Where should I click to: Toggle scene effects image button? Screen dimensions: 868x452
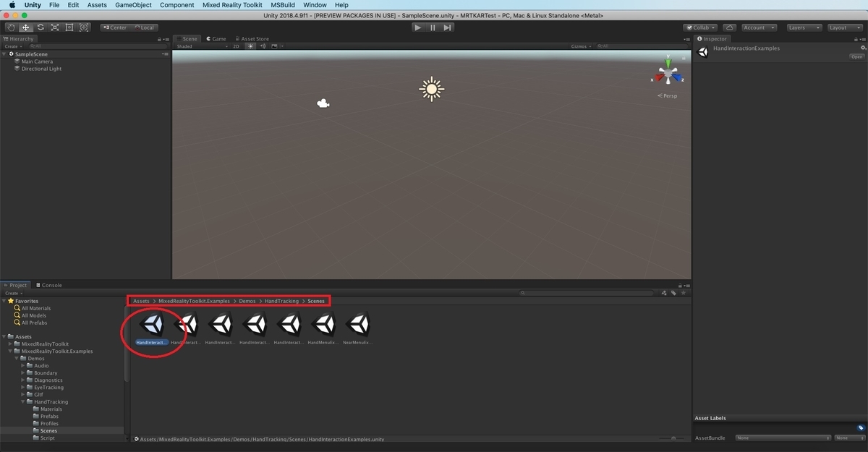[x=274, y=46]
